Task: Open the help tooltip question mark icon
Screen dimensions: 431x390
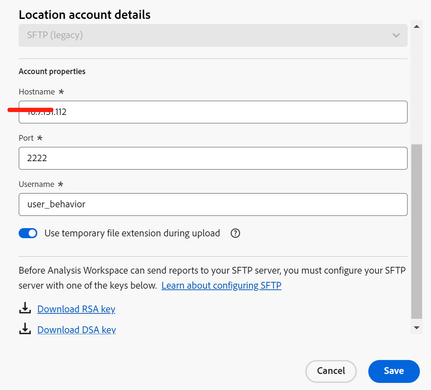Action: (235, 233)
